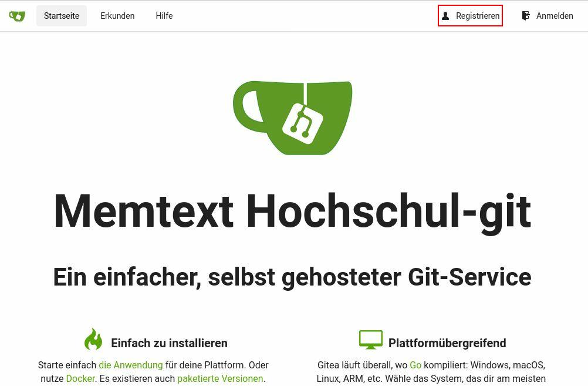This screenshot has height=386, width=588.
Task: Click the "Einfach zu installieren" heading
Action: click(x=169, y=343)
